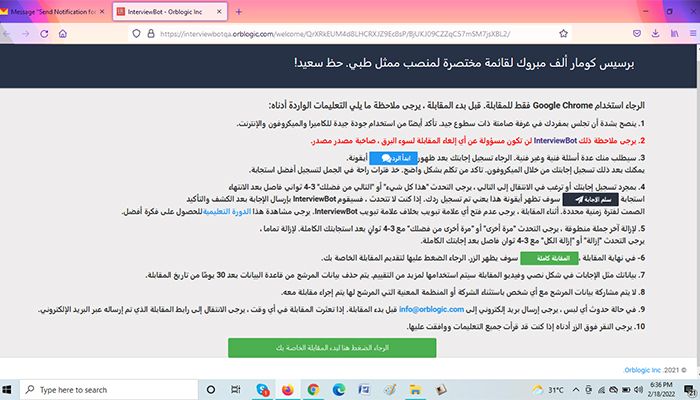Open the Pocket save button
Viewport: 700px width, 400px height.
(637, 33)
